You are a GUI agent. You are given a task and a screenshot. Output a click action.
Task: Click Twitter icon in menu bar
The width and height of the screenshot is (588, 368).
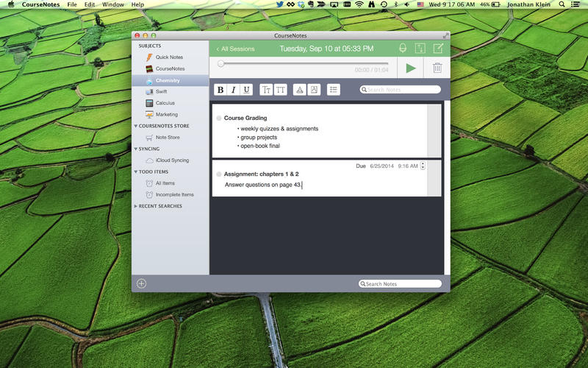(x=280, y=4)
